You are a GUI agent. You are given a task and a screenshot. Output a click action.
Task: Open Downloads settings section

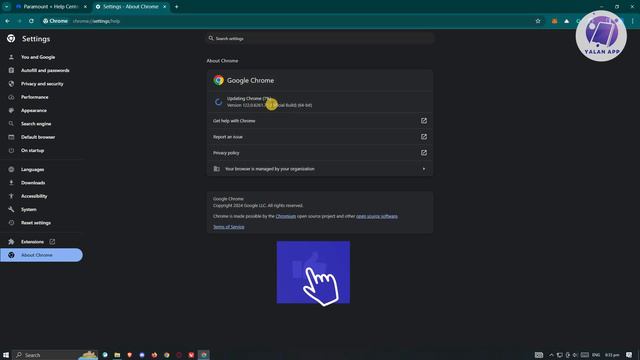click(x=33, y=183)
